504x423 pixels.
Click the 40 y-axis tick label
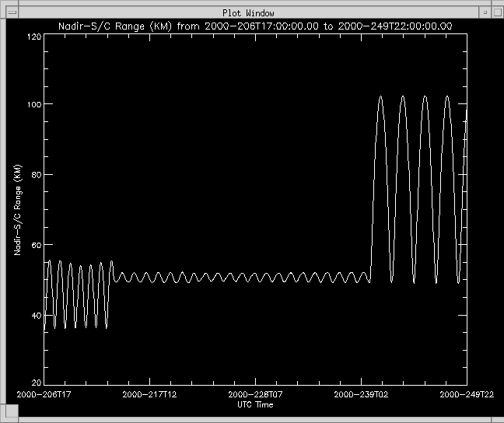click(x=36, y=316)
